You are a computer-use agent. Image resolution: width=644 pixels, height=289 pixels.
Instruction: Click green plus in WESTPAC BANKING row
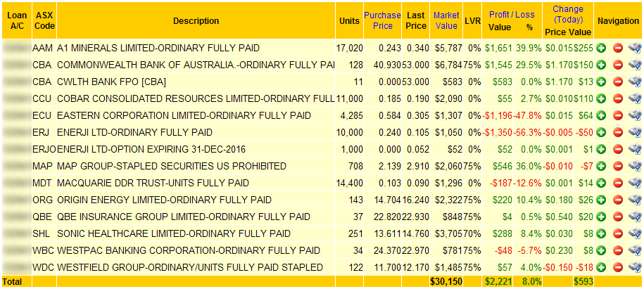pos(601,250)
